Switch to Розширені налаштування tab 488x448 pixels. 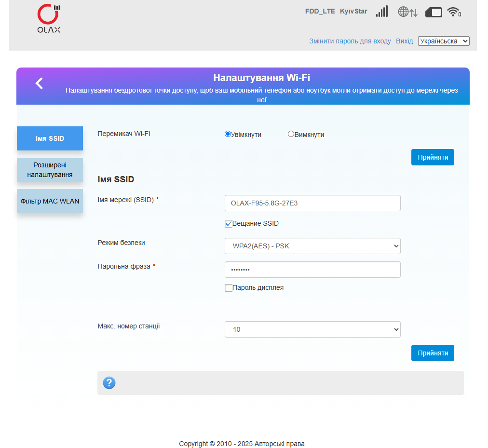point(50,170)
